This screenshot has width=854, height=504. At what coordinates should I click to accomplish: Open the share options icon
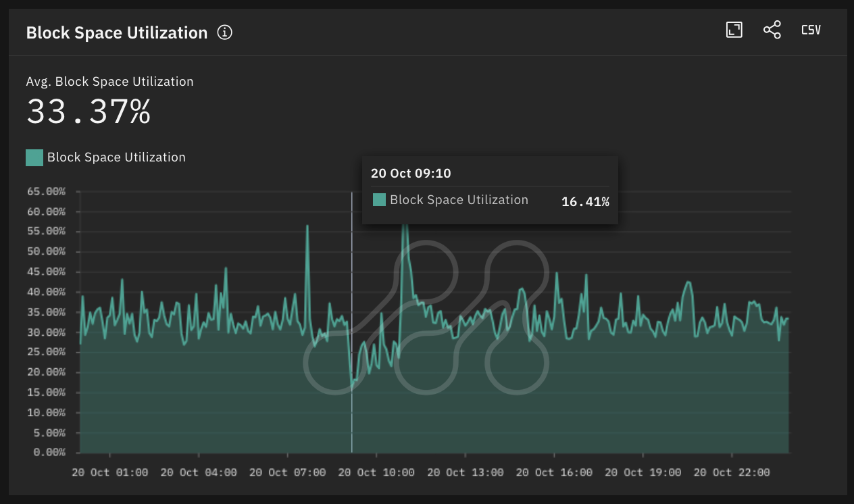pos(772,30)
